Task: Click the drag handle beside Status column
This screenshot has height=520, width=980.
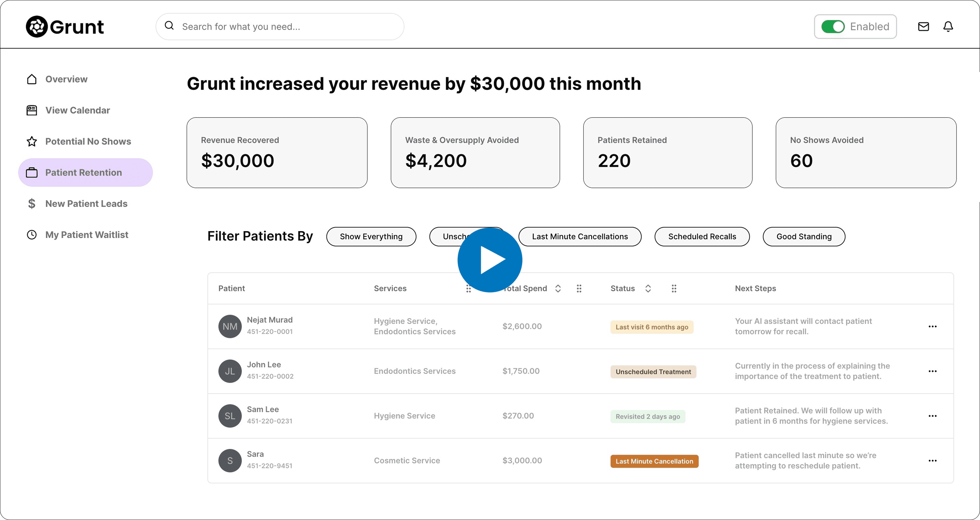Action: pyautogui.click(x=674, y=289)
